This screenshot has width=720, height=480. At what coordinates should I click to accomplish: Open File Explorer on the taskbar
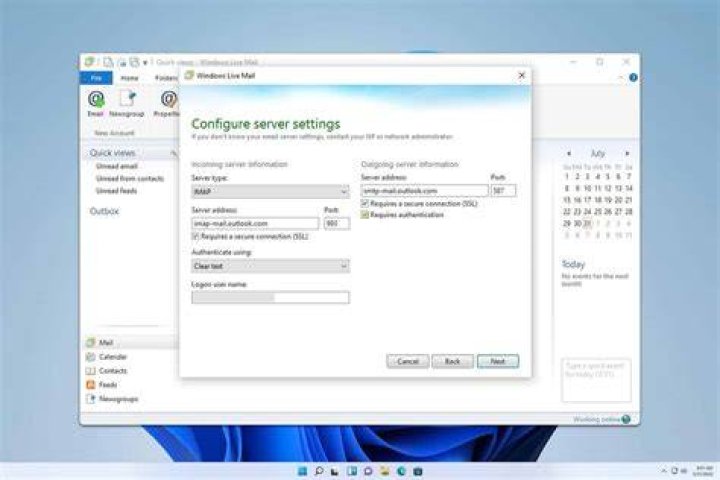tap(385, 471)
